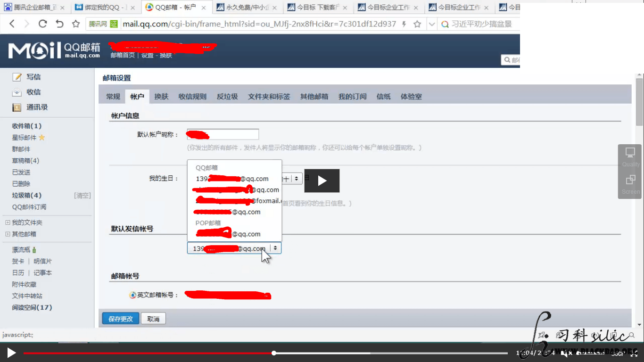Switch to the 换肤 settings tab

pos(161,97)
